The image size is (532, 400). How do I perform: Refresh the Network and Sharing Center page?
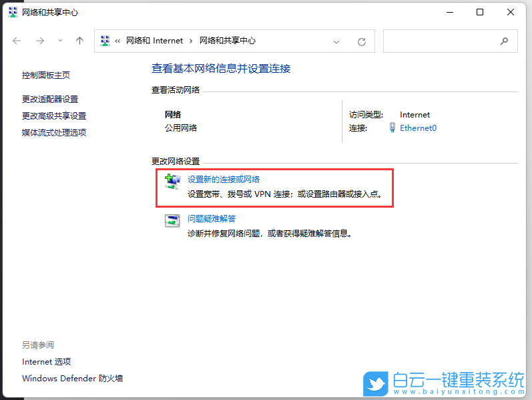pyautogui.click(x=362, y=42)
